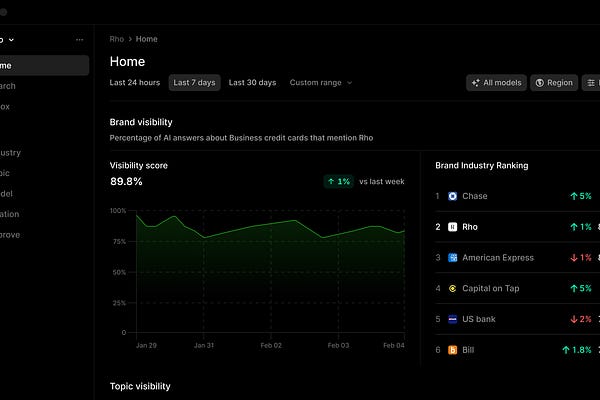
Task: Click the Region filter button
Action: [554, 83]
